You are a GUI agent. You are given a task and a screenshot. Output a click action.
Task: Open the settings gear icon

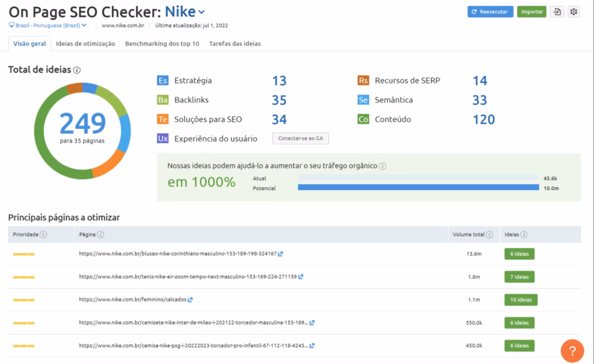point(574,12)
